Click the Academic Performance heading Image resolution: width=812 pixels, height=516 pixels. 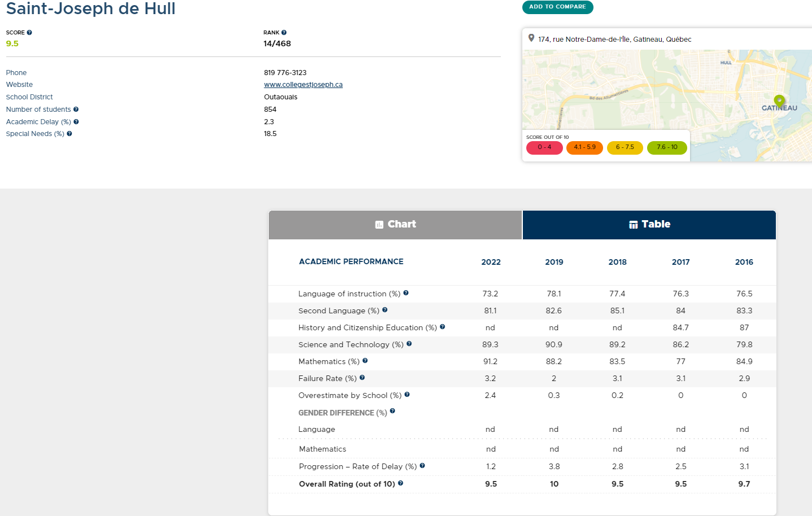351,261
